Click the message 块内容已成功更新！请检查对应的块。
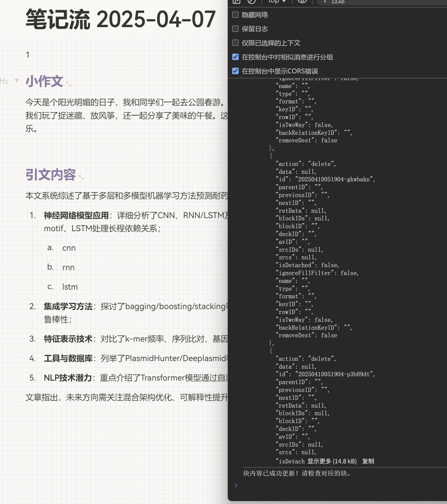Screen dimensions: 447x504 coord(297,473)
